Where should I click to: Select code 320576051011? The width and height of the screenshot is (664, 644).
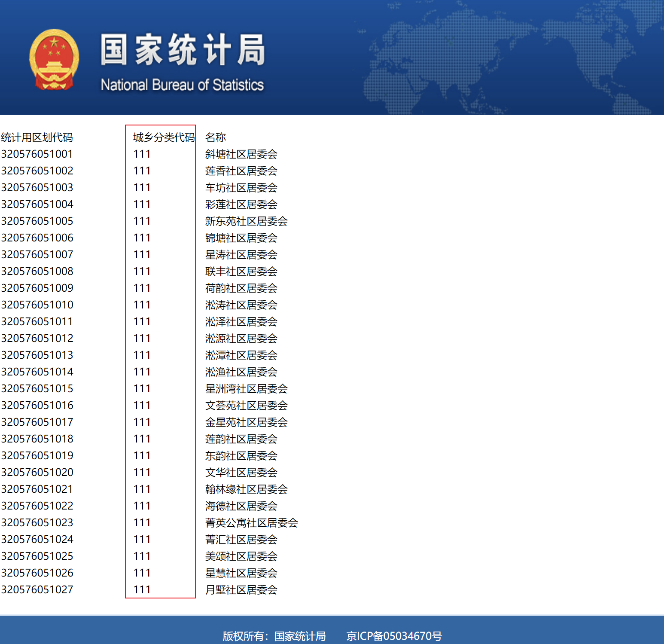click(37, 321)
